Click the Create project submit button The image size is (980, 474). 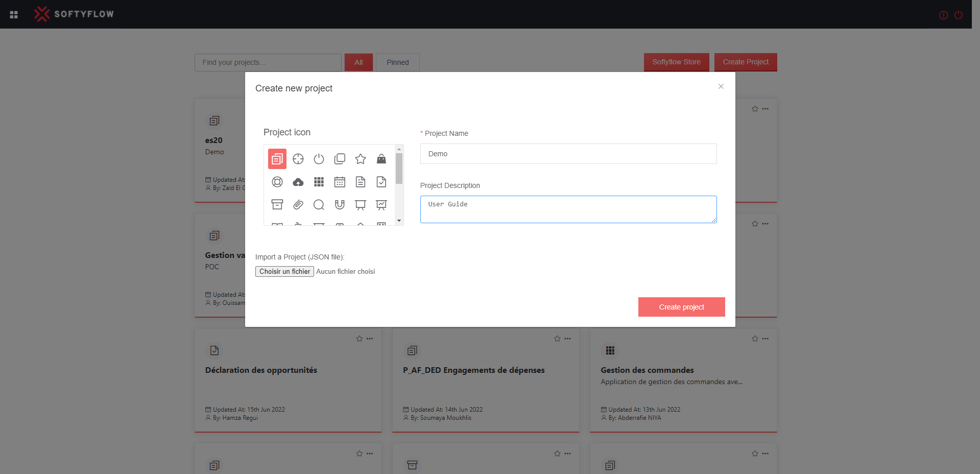click(x=681, y=307)
